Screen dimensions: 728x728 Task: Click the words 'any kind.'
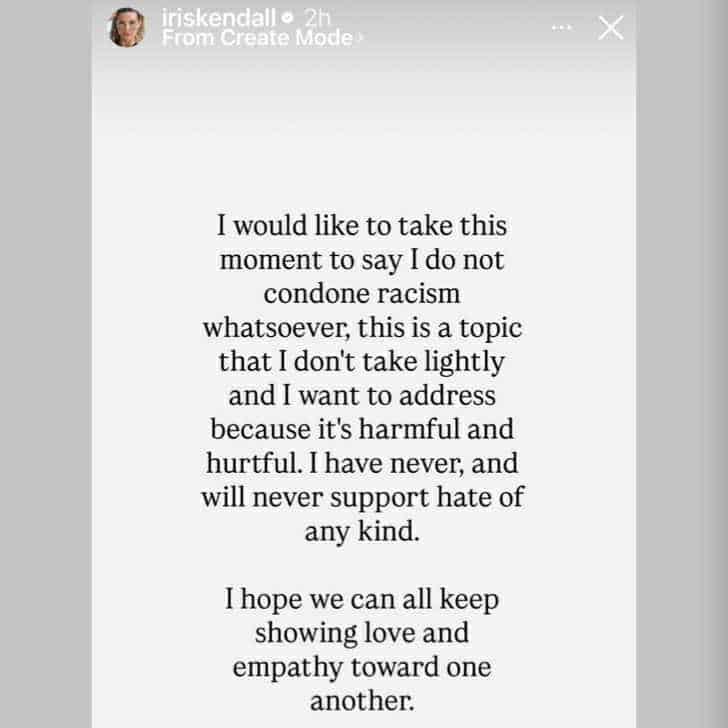coord(362,531)
